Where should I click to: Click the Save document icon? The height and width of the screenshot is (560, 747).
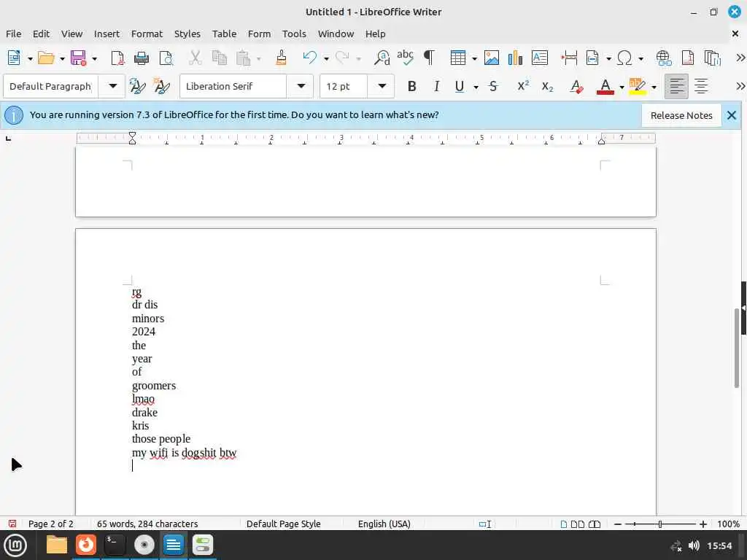pos(78,58)
